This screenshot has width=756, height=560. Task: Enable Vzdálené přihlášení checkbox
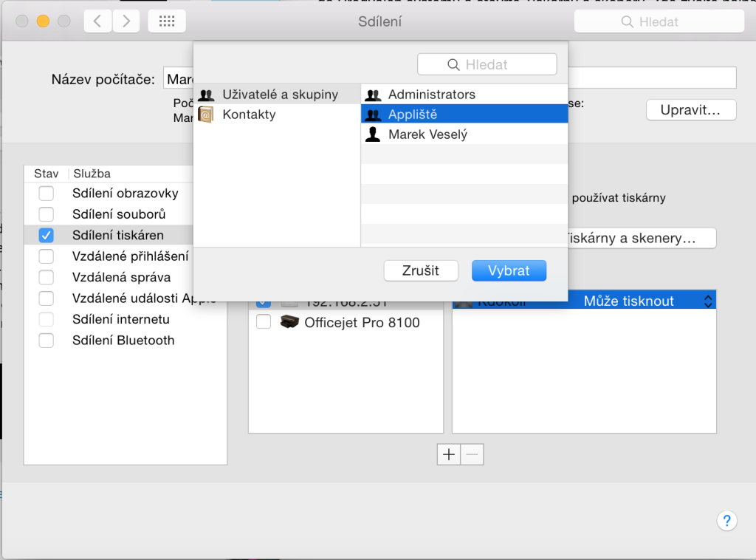[47, 256]
